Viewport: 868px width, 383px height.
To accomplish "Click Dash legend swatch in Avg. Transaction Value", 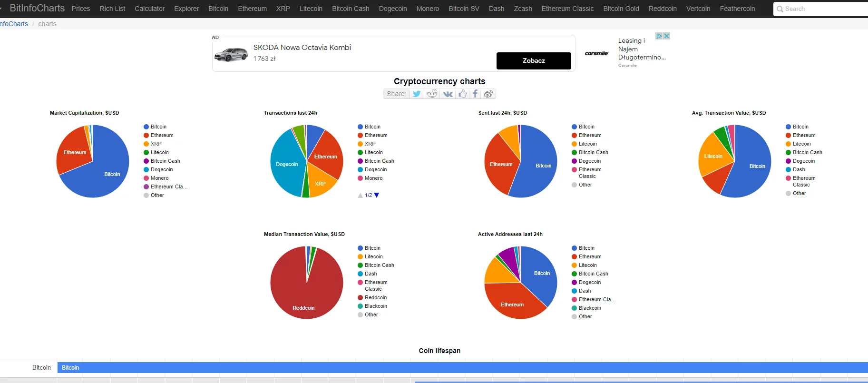I will (789, 170).
